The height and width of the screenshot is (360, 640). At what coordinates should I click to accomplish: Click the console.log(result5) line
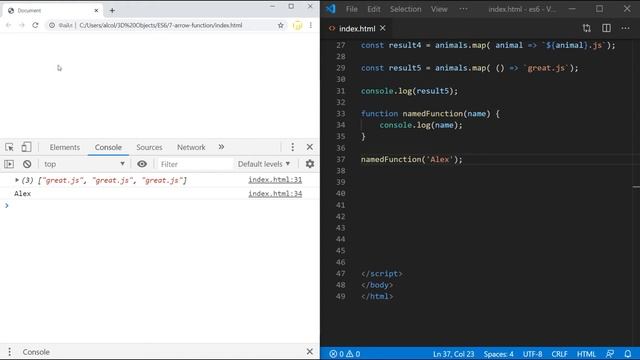click(409, 91)
